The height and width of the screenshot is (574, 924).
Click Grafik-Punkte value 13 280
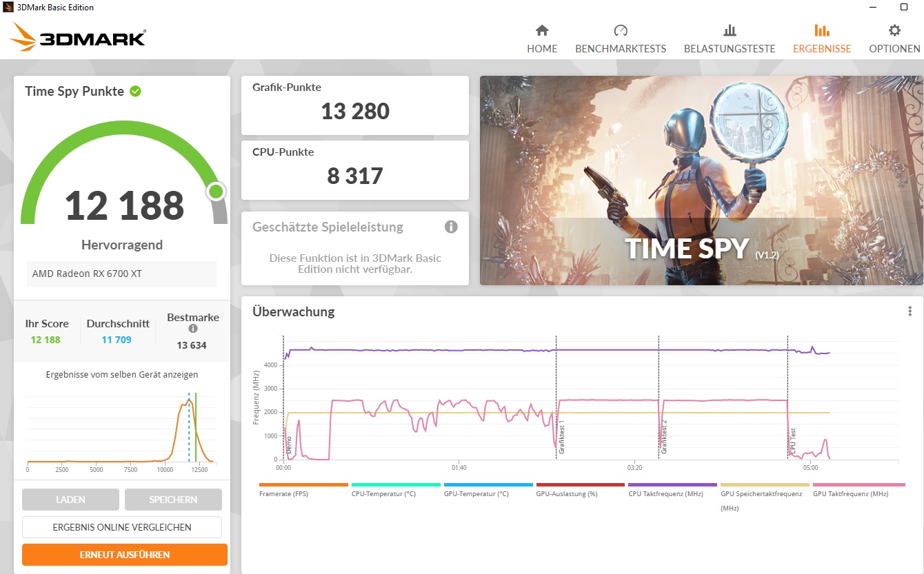pyautogui.click(x=355, y=111)
